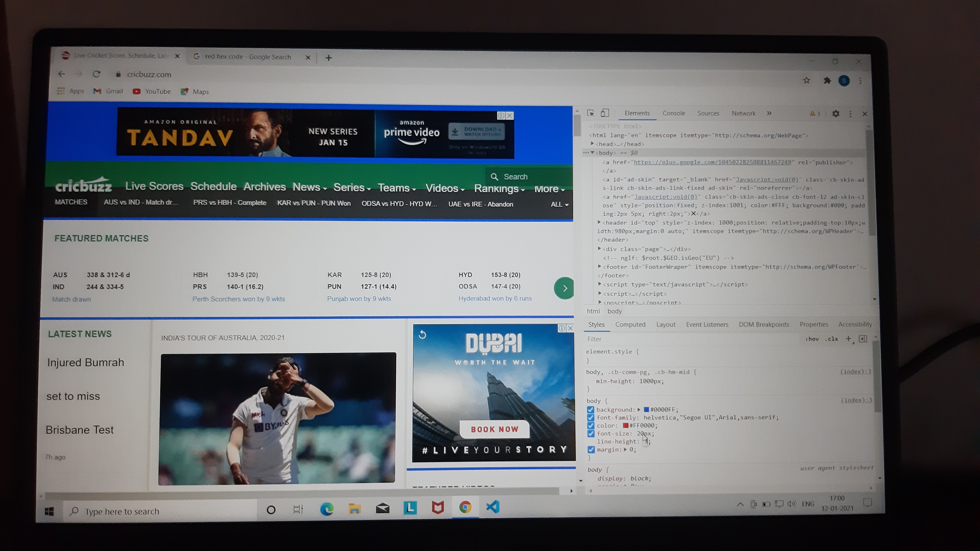Viewport: 980px width, 551px height.
Task: Bookmark page with the star icon
Action: point(806,80)
